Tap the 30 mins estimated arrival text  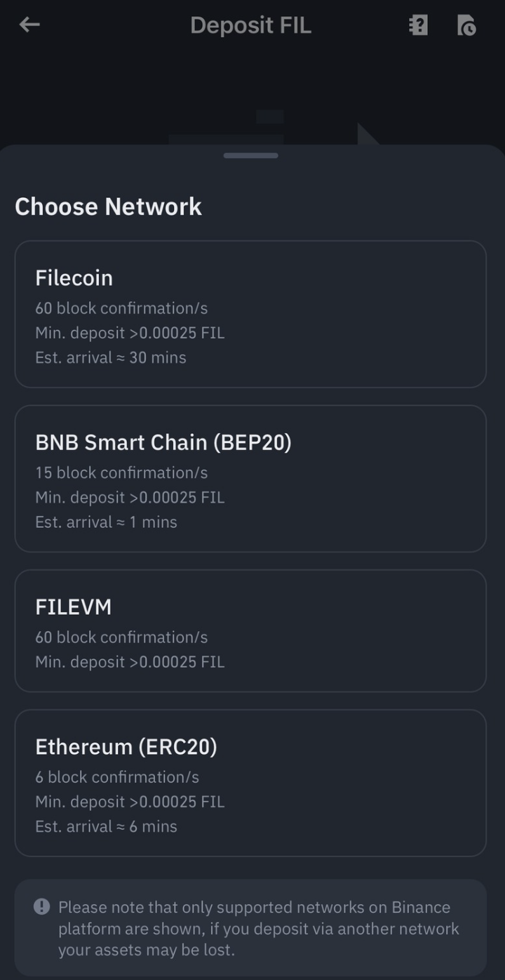tap(111, 357)
